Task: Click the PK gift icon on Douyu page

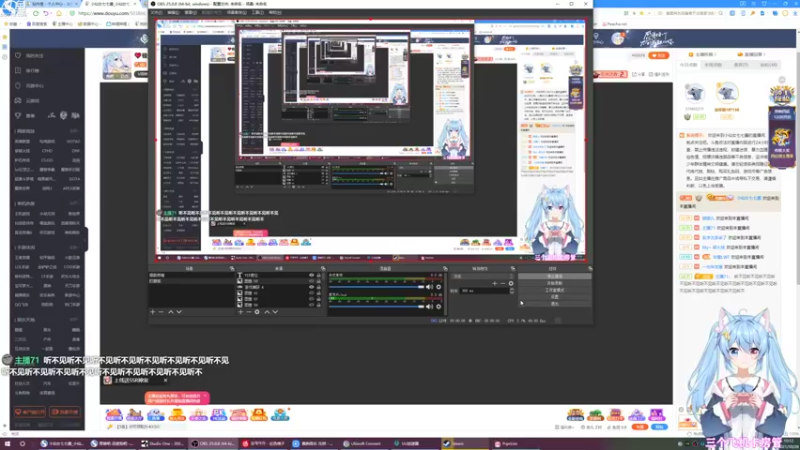Action: 219,414
